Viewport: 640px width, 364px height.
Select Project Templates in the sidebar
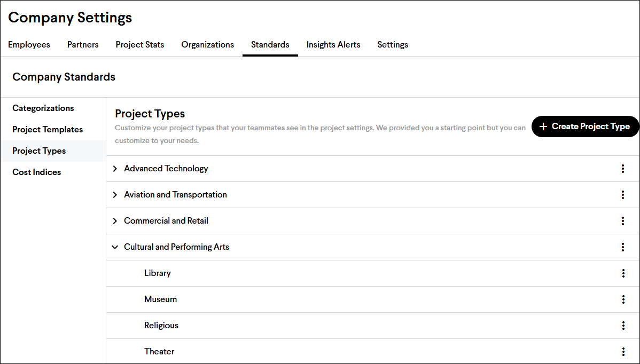(x=48, y=130)
